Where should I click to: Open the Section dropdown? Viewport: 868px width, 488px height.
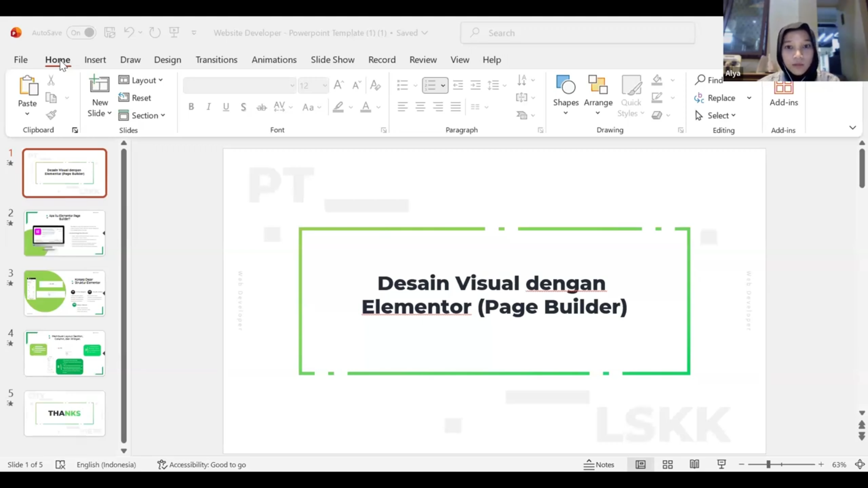[142, 115]
